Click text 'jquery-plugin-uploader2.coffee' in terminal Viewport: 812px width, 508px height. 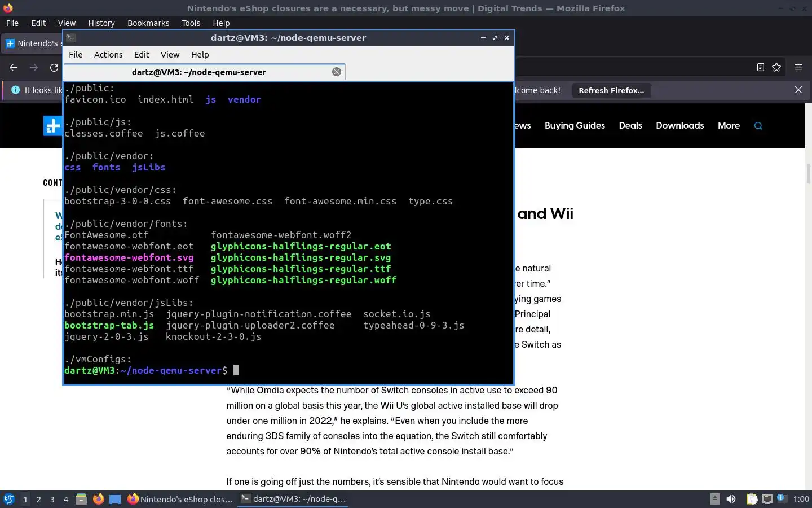(x=250, y=325)
